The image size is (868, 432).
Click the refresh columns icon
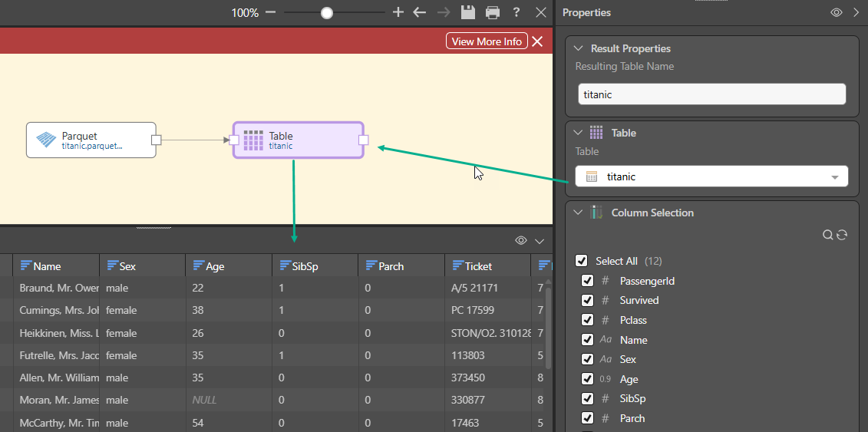[842, 235]
